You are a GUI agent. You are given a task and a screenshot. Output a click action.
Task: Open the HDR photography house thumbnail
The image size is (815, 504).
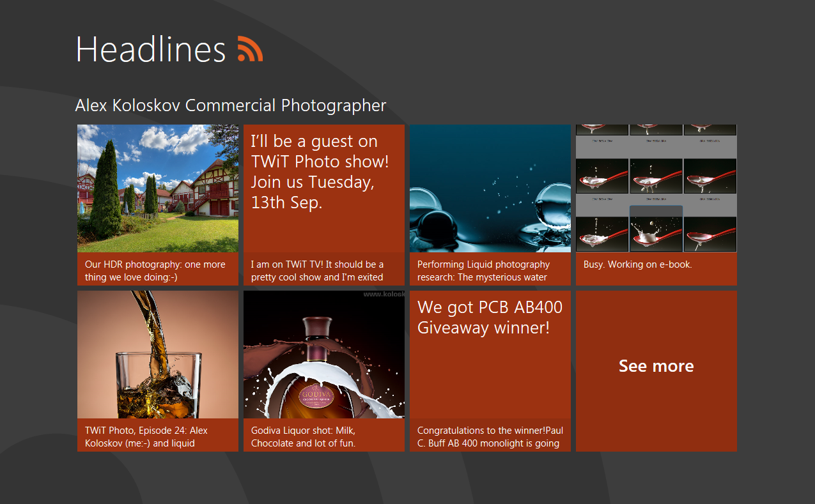(x=158, y=188)
